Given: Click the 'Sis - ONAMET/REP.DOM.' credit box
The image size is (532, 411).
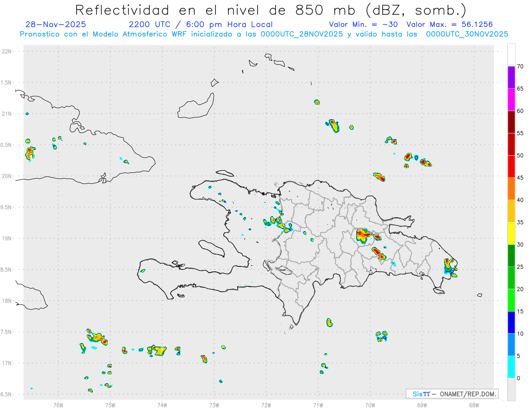Looking at the screenshot, I should click(x=452, y=394).
